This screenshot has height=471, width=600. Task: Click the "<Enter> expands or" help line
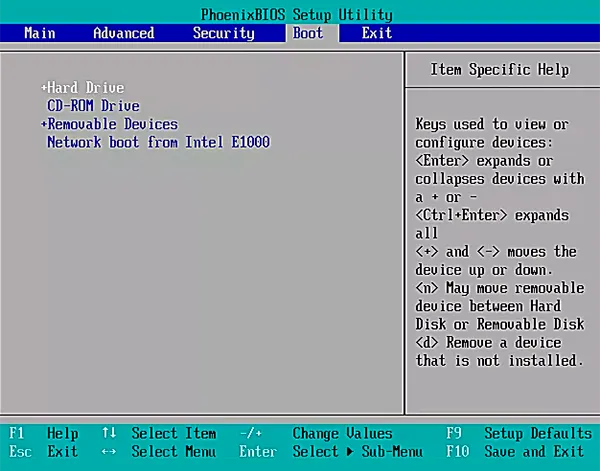(x=484, y=161)
